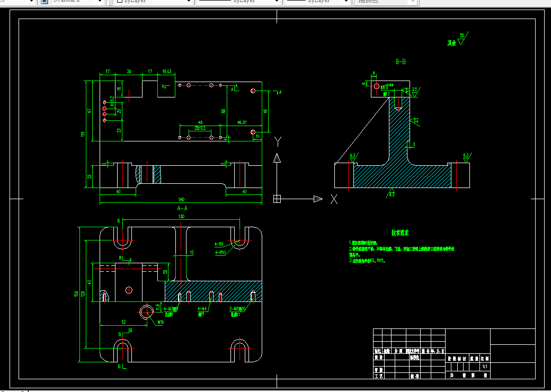Select the M16 leader label

click(x=161, y=322)
